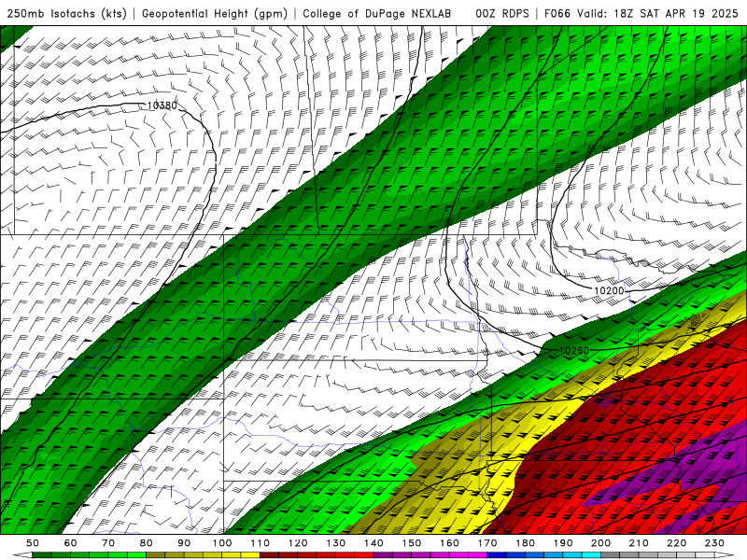Click the 190 label on the color scale

tap(563, 543)
